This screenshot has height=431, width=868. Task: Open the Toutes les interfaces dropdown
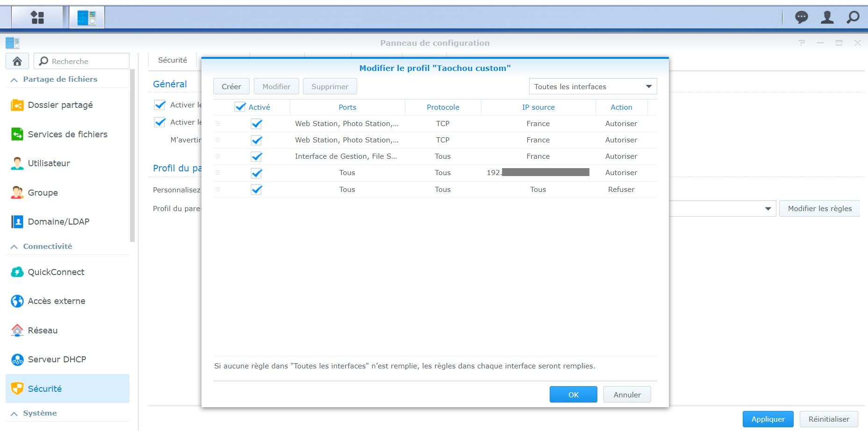(x=592, y=86)
